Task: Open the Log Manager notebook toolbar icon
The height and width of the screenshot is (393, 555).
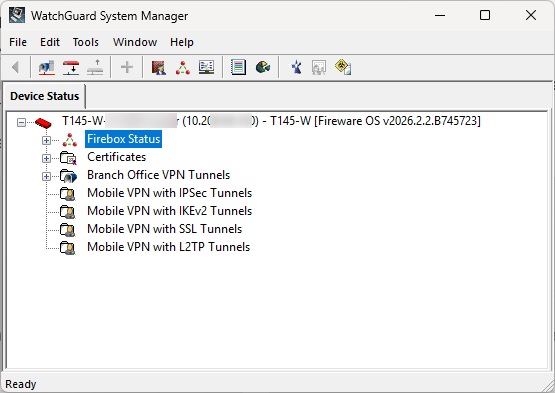Action: click(239, 67)
